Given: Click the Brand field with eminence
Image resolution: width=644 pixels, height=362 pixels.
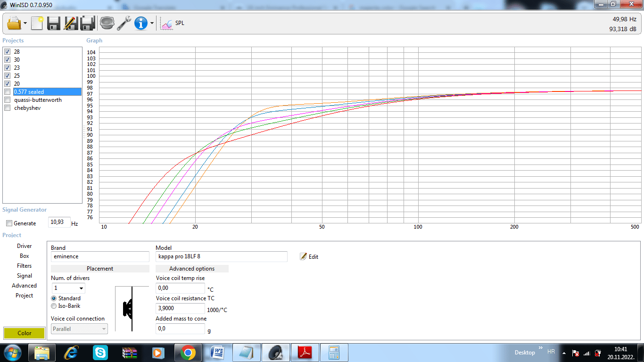Looking at the screenshot, I should pos(100,256).
